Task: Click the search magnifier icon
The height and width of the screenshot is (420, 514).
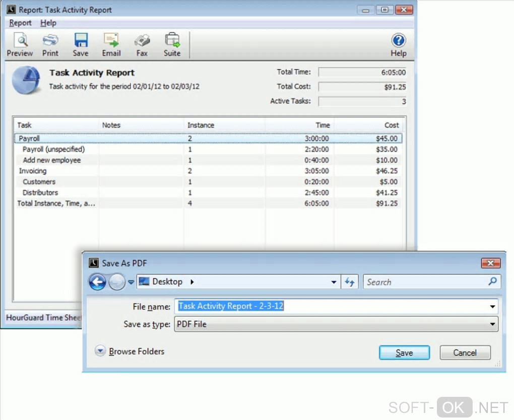Action: (x=492, y=282)
